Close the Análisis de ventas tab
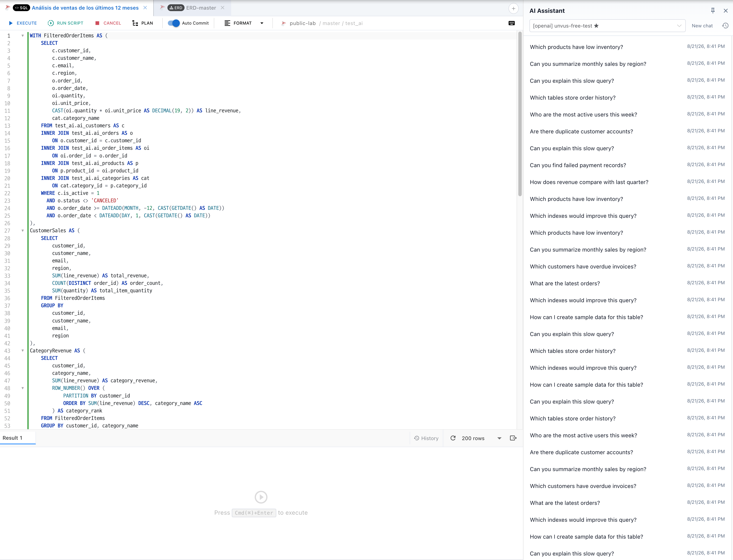 tap(145, 8)
